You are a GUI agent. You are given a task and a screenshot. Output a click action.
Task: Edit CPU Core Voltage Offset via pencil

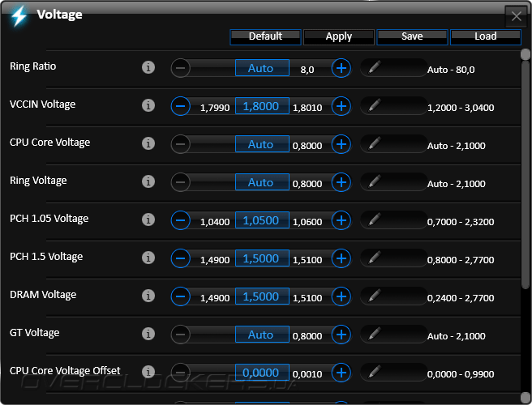pos(374,372)
